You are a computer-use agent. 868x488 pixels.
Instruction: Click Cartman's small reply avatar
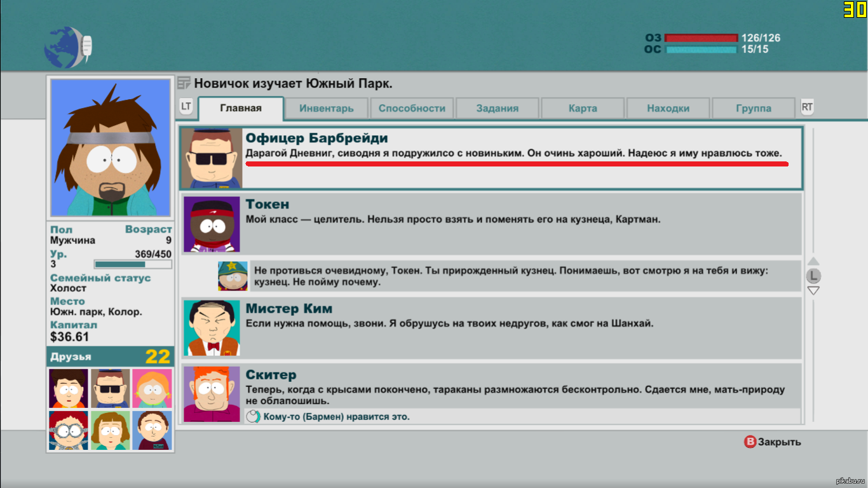233,275
